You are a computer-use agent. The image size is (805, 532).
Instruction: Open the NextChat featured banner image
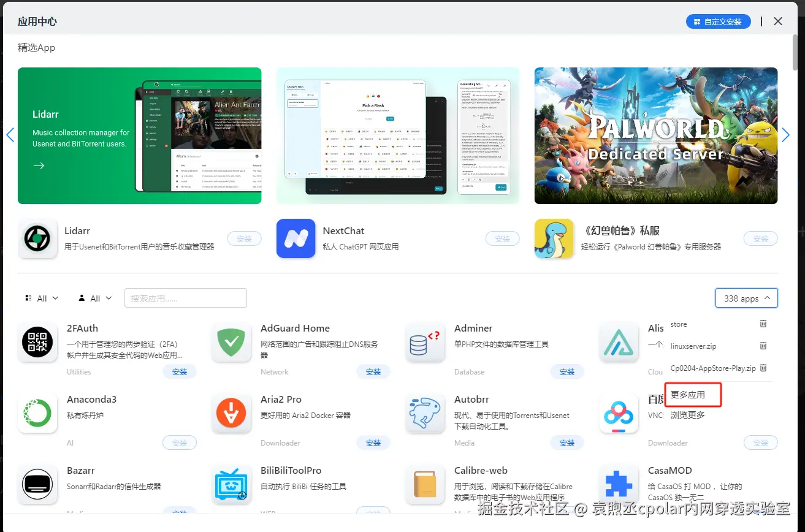(398, 135)
